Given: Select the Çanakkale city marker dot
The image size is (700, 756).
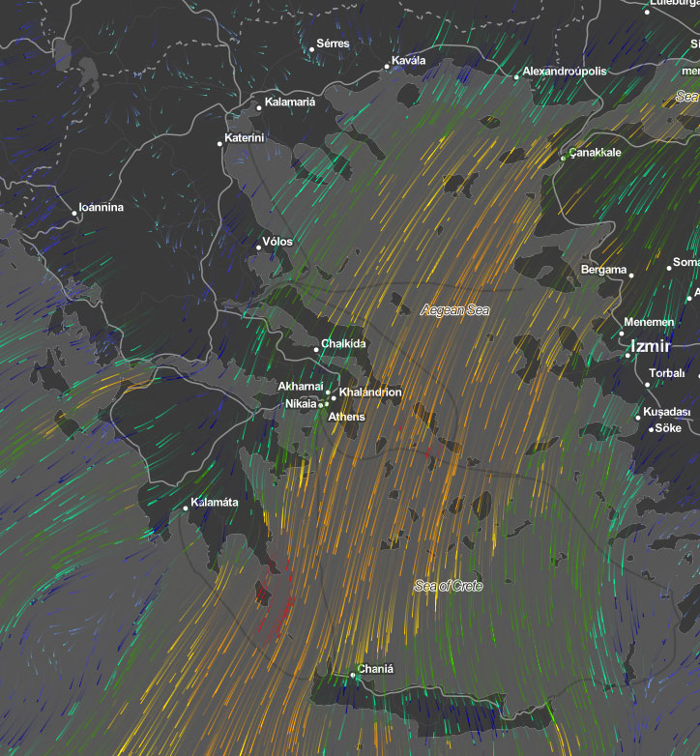Looking at the screenshot, I should tap(564, 158).
